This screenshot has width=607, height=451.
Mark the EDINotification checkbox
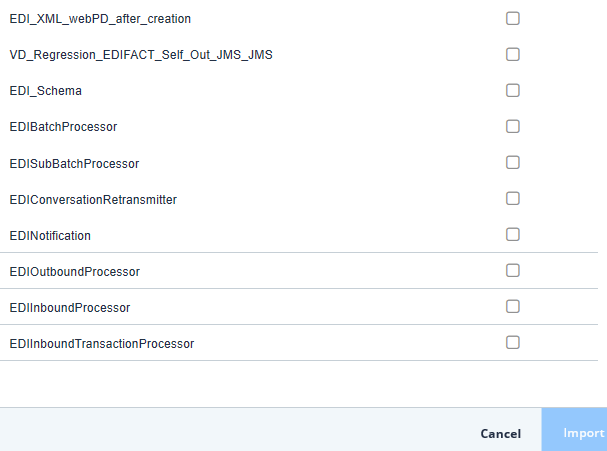[x=513, y=234]
